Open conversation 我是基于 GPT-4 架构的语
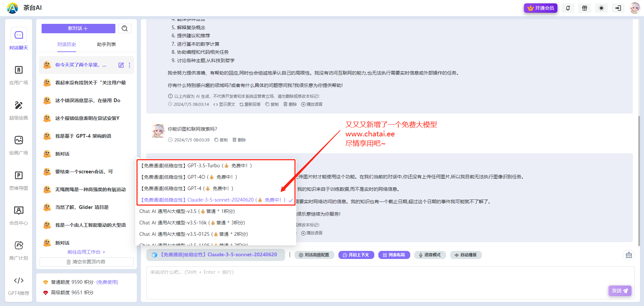Viewport: 644px width, 306px height. pos(87,136)
